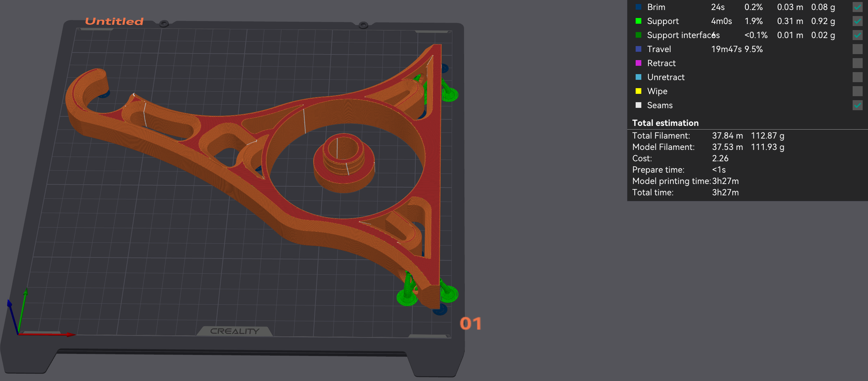
Task: Enable the Unretract visibility checkbox
Action: click(x=857, y=77)
